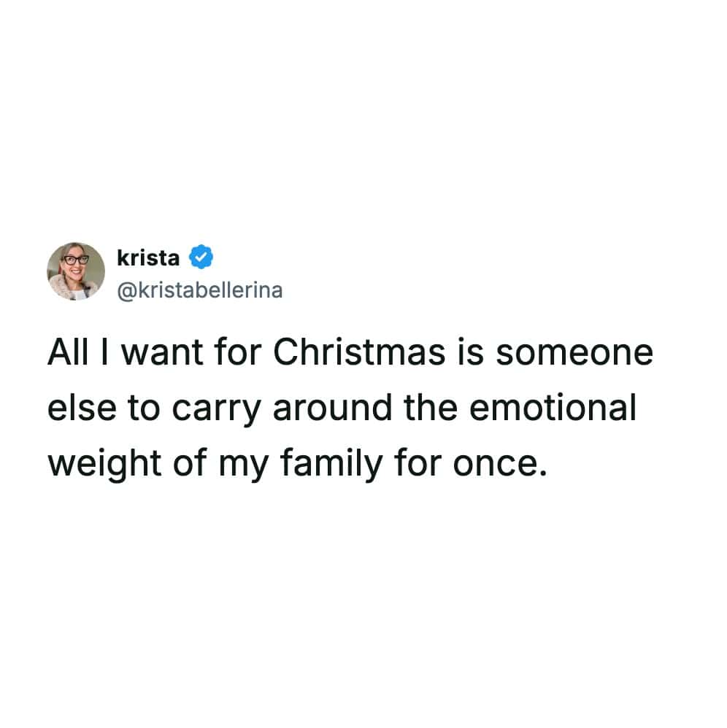Click the word "All" starting the tweet
727x728 pixels.
(x=69, y=353)
